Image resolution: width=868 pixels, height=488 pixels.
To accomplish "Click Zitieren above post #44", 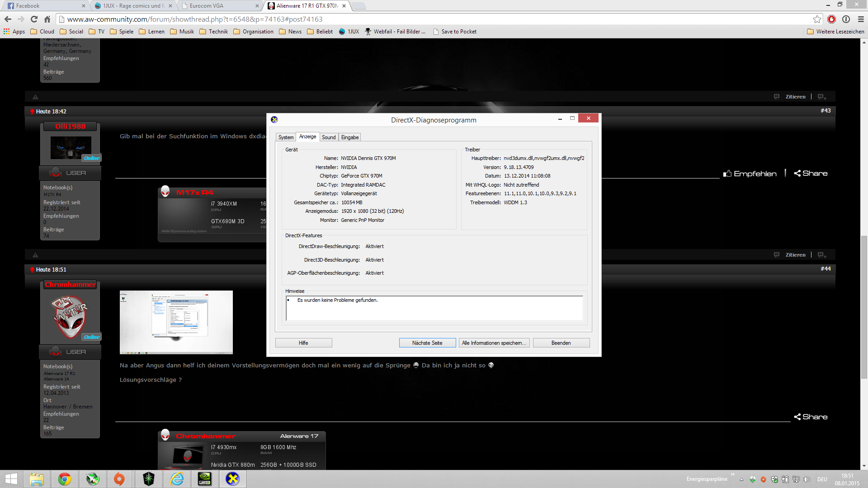I will pyautogui.click(x=795, y=255).
